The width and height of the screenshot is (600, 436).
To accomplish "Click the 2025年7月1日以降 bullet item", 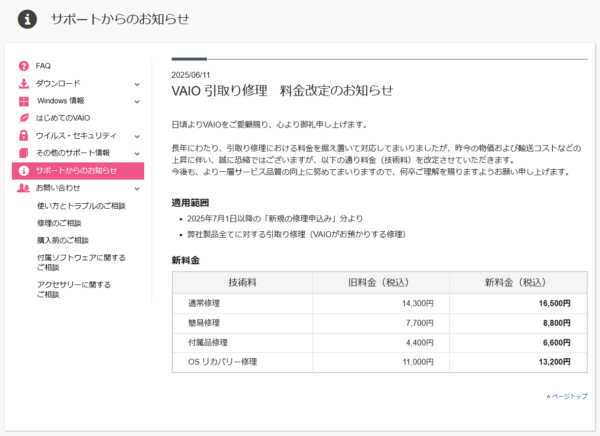I will pos(275,219).
